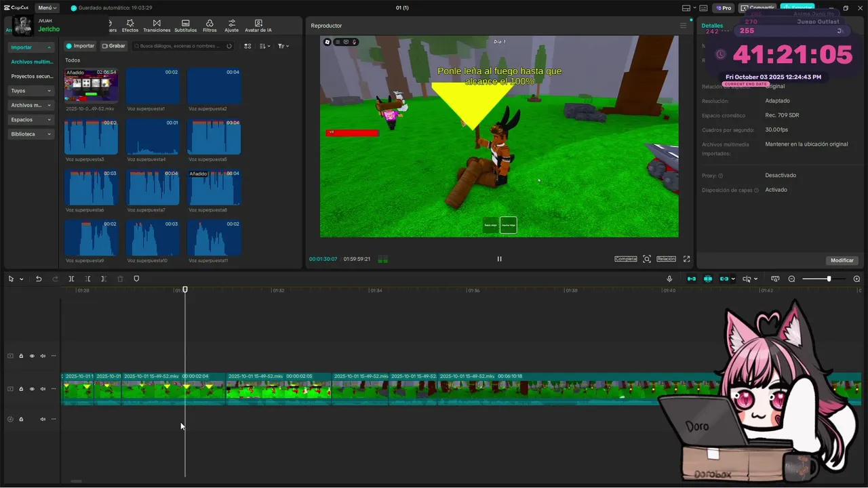868x488 pixels.
Task: Expand the Espacios sidebar section
Action: tap(31, 120)
